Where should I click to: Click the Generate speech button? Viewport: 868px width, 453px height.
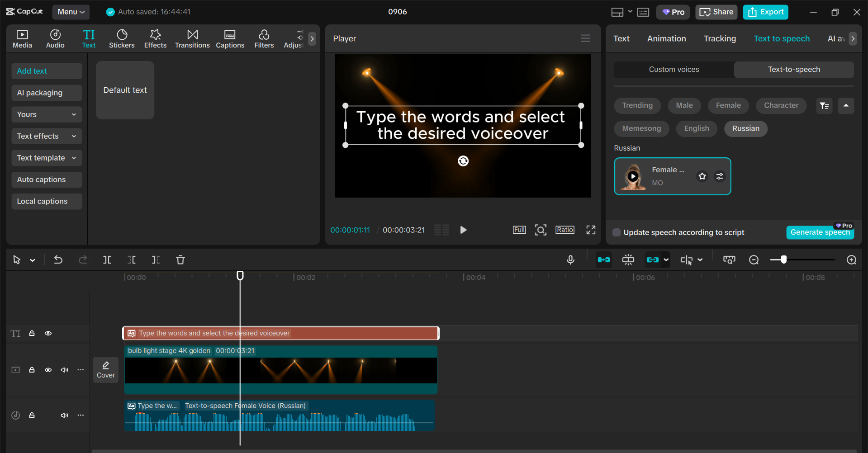[820, 232]
